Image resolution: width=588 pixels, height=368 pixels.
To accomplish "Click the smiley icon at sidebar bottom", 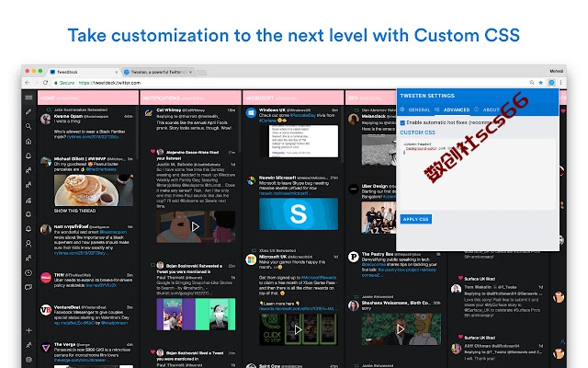I will (28, 360).
